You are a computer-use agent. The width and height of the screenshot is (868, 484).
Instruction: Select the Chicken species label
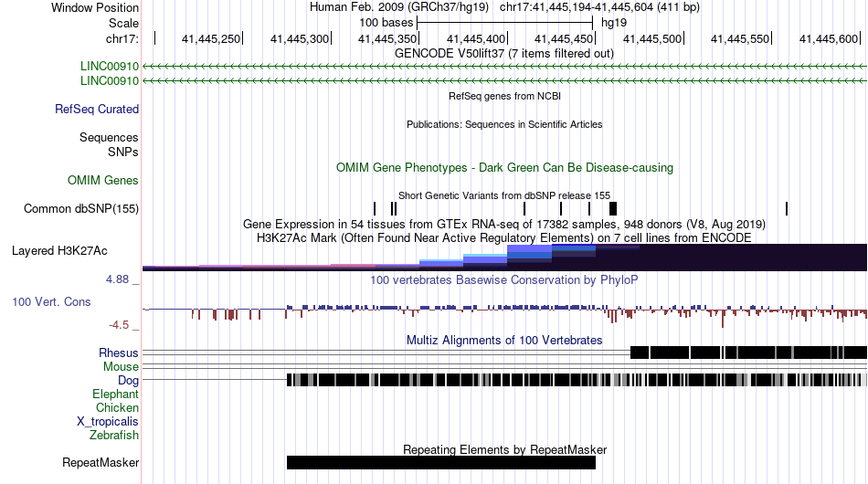(117, 407)
